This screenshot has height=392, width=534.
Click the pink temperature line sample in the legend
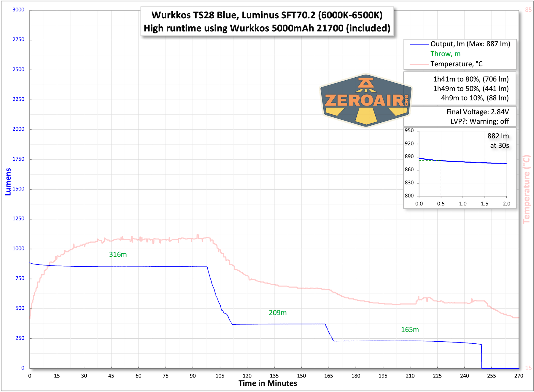tap(419, 64)
